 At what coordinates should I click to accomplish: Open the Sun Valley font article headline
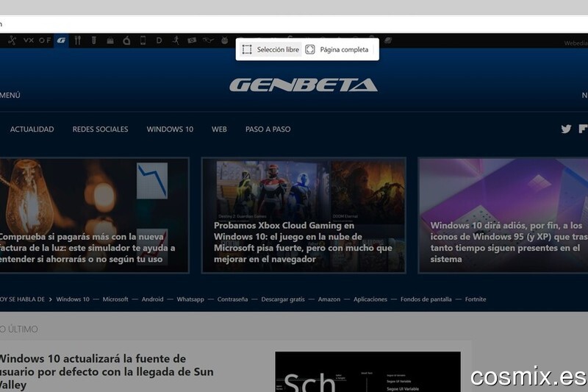click(107, 371)
